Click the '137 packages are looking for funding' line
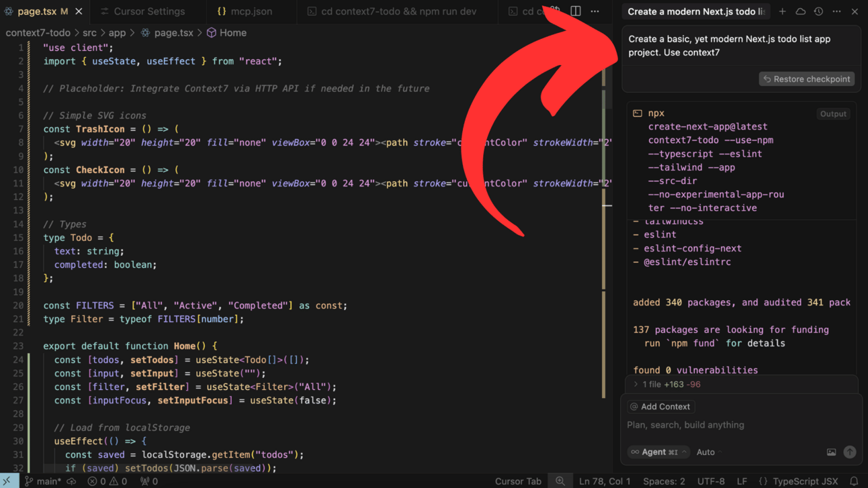 pos(731,330)
